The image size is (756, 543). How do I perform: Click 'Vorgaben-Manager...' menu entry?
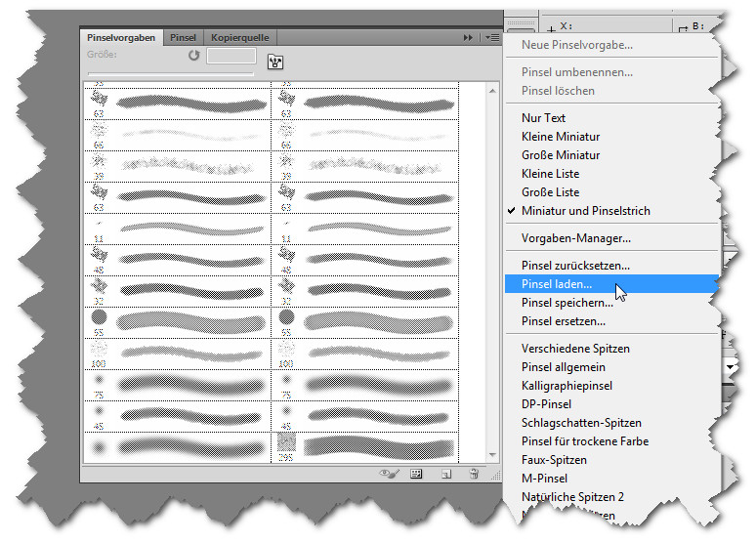[x=575, y=237]
